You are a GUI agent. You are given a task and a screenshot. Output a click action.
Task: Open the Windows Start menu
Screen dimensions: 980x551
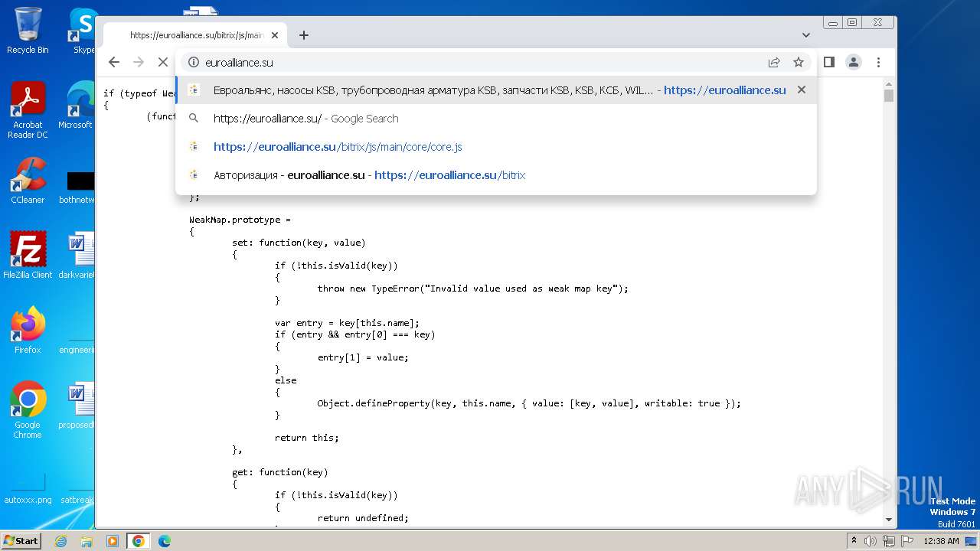pyautogui.click(x=21, y=540)
